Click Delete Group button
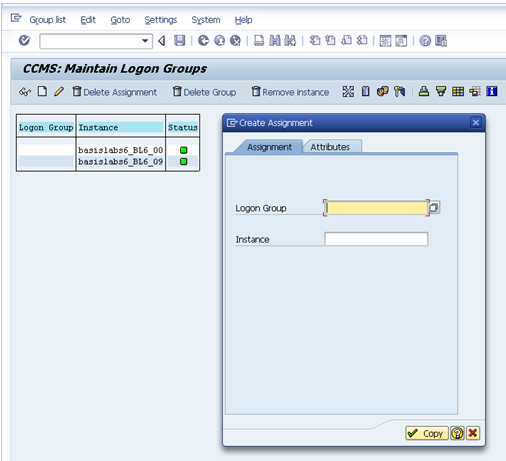 coord(204,92)
